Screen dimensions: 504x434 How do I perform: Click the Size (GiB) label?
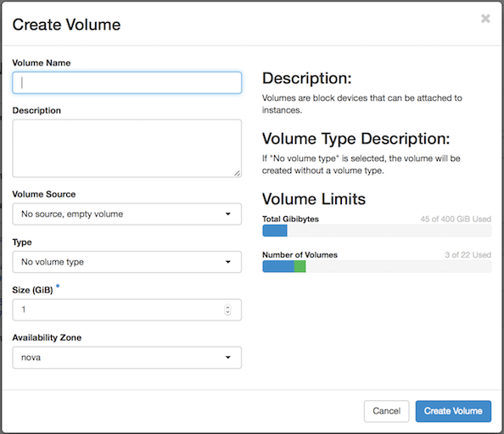(32, 290)
